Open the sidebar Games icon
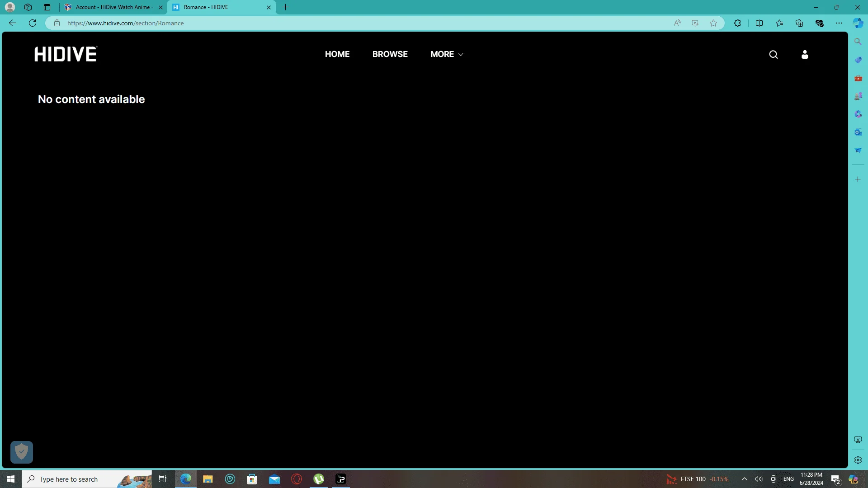 (858, 96)
